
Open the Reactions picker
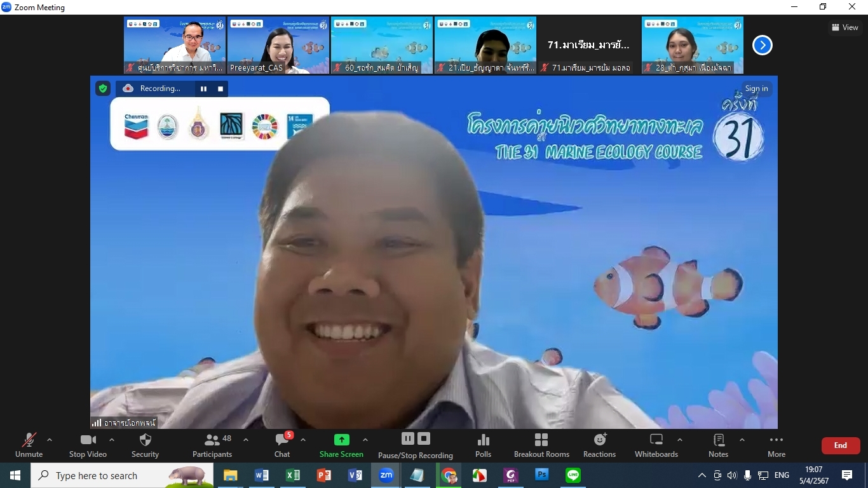coord(599,445)
